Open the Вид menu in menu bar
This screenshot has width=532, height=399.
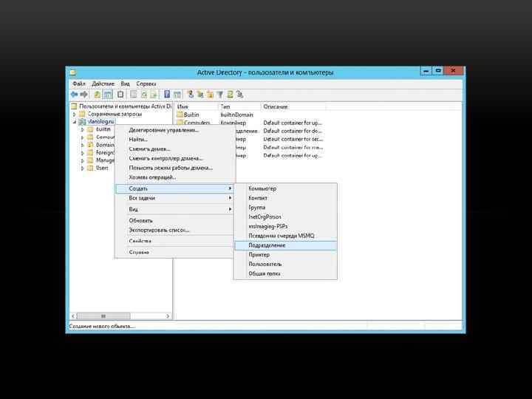pyautogui.click(x=125, y=83)
